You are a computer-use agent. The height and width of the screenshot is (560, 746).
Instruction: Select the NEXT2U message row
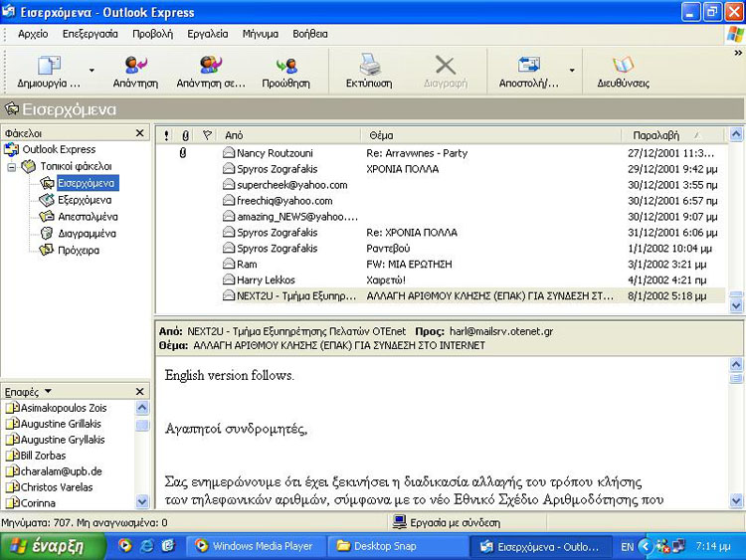(441, 295)
